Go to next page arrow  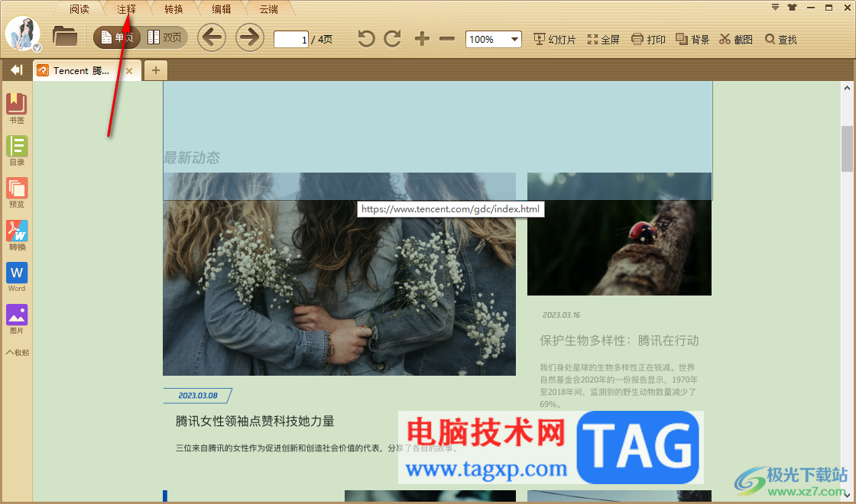click(250, 37)
